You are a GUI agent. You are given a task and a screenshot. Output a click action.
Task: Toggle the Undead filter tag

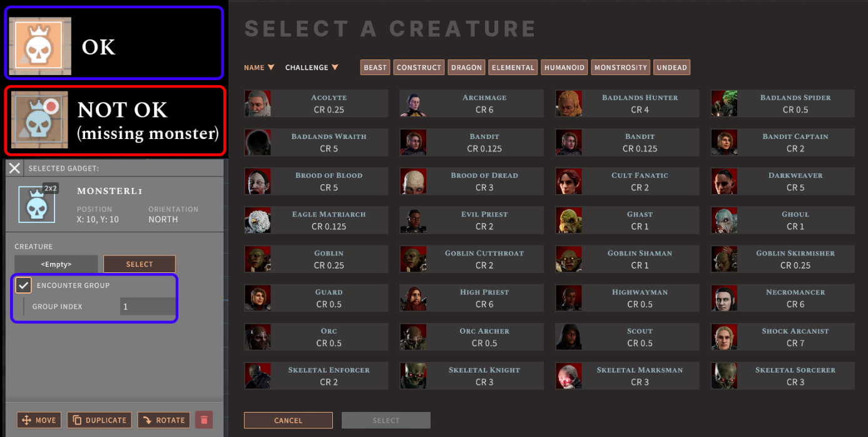tap(671, 68)
